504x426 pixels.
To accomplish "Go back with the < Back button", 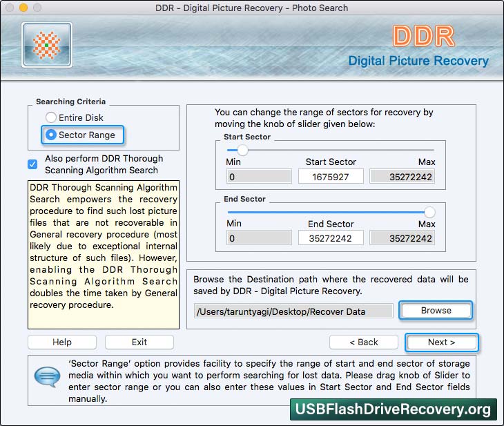I will tap(364, 342).
